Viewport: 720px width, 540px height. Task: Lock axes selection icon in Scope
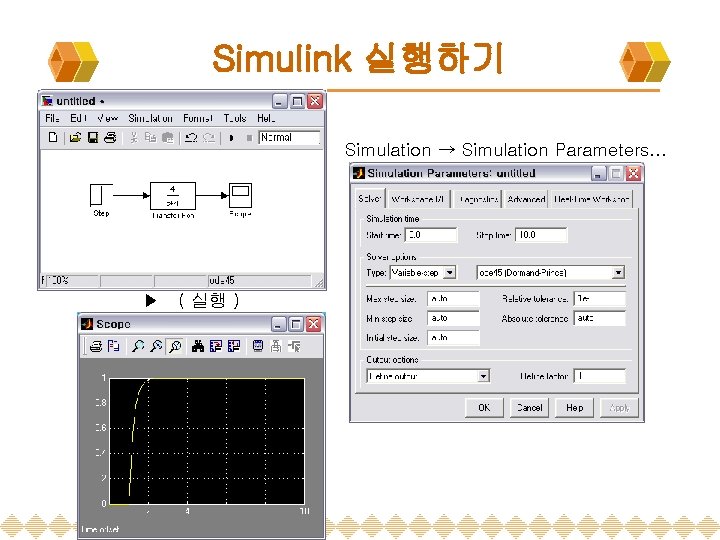coord(276,346)
